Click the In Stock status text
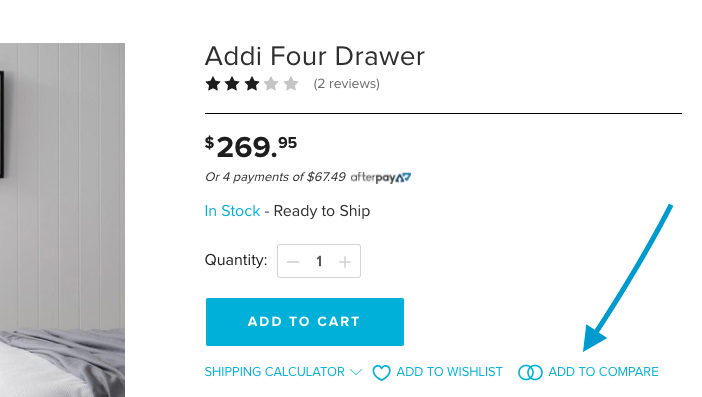 click(232, 211)
